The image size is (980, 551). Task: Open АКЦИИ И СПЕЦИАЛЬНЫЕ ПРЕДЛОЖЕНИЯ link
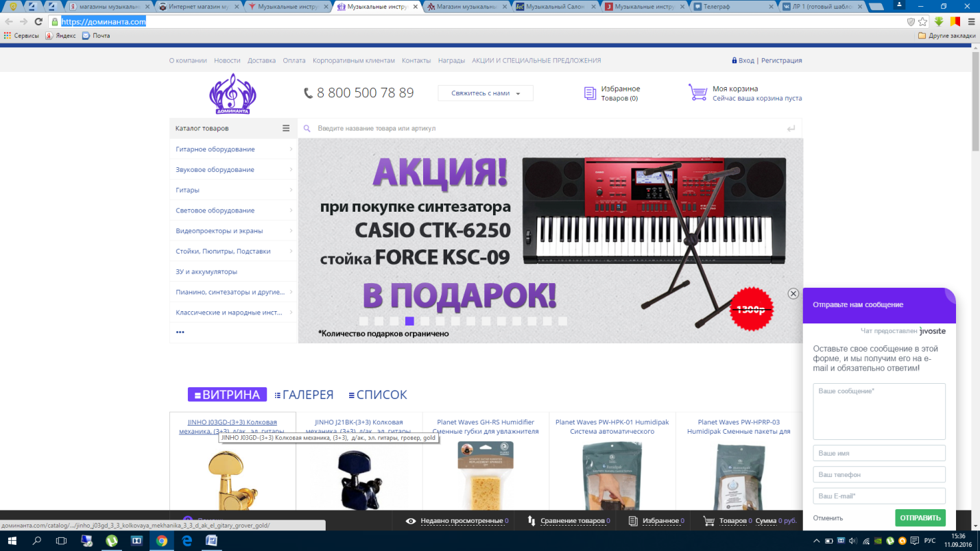point(536,60)
